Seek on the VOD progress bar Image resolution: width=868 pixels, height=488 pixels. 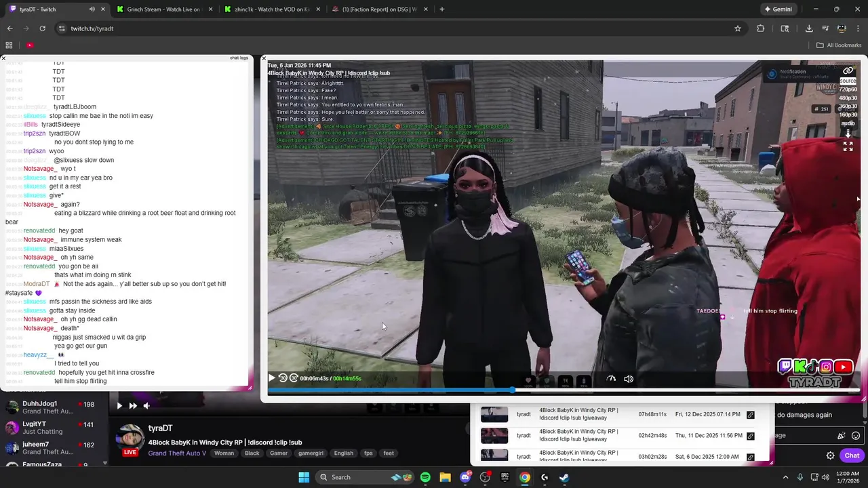click(563, 390)
